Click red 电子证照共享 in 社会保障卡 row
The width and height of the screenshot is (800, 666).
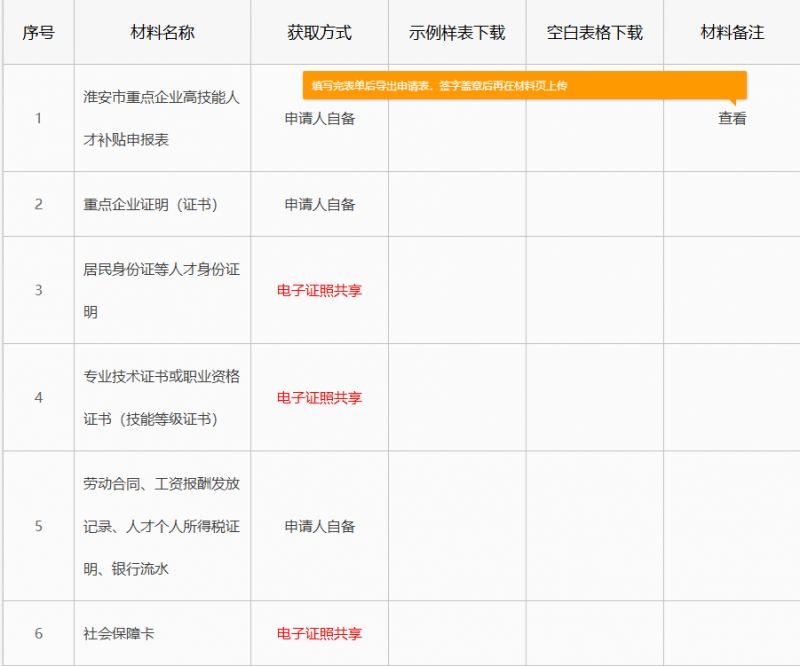[x=319, y=633]
